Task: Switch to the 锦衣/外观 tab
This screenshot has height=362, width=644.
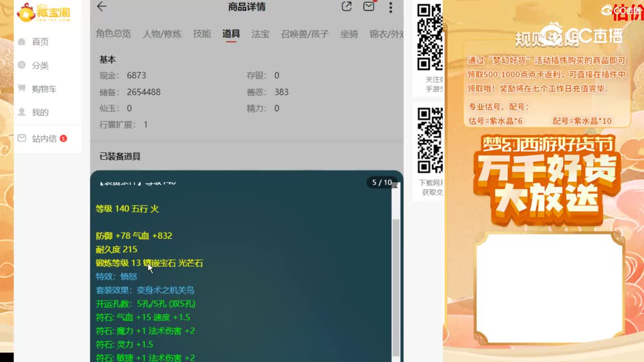Action: (386, 34)
